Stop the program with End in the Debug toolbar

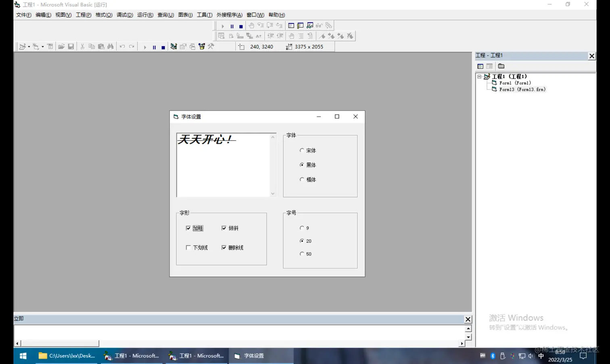241,26
